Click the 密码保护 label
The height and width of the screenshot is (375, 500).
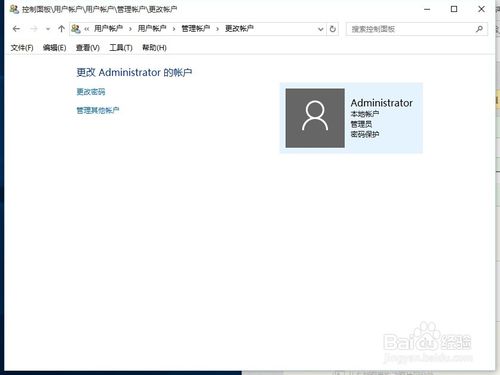pos(365,134)
